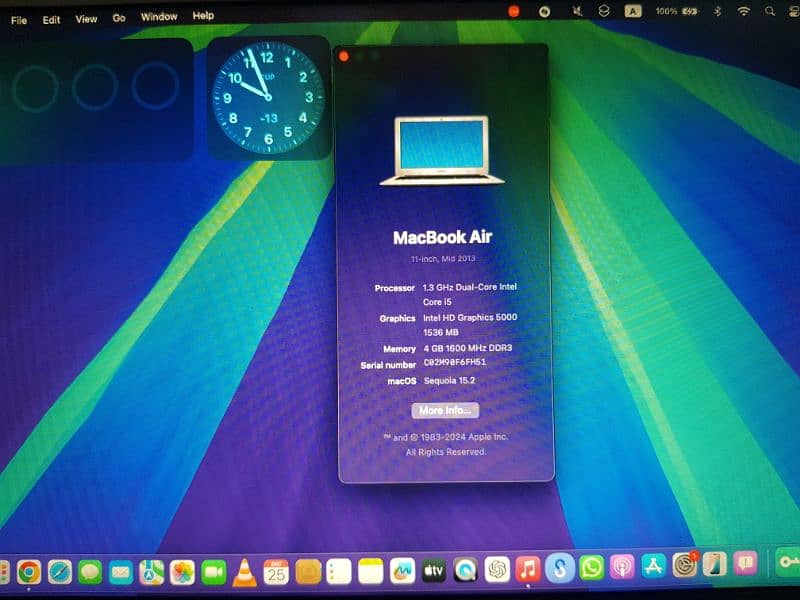
Task: Launch Apple TV app from dock
Action: [x=433, y=570]
